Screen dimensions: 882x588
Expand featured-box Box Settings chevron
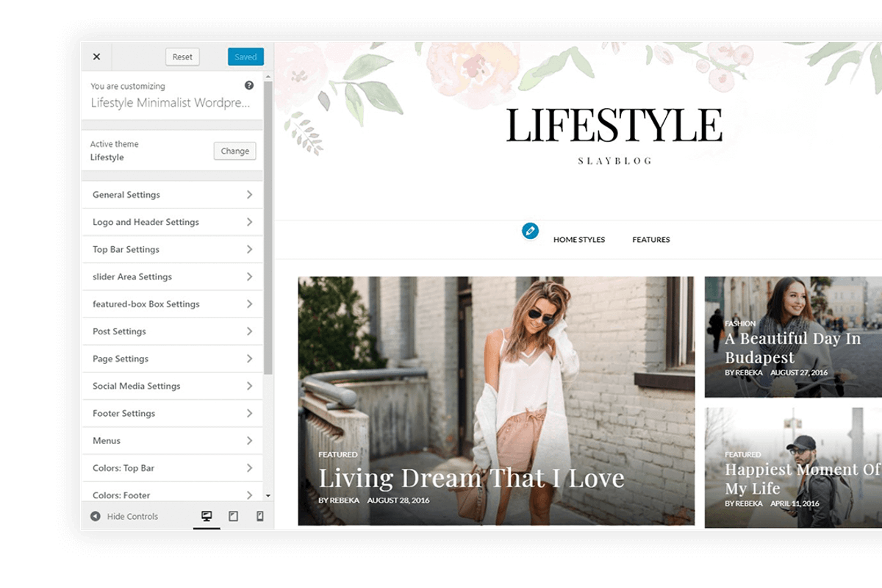tap(249, 304)
